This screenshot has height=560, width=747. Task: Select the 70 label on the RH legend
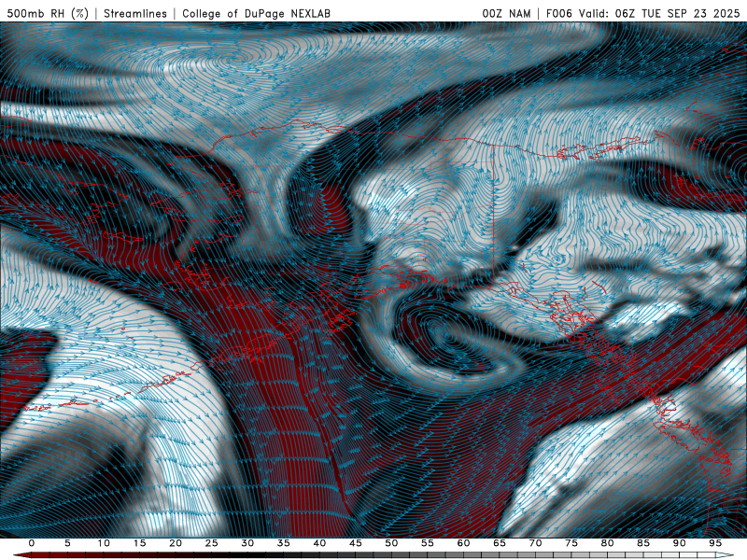(535, 543)
